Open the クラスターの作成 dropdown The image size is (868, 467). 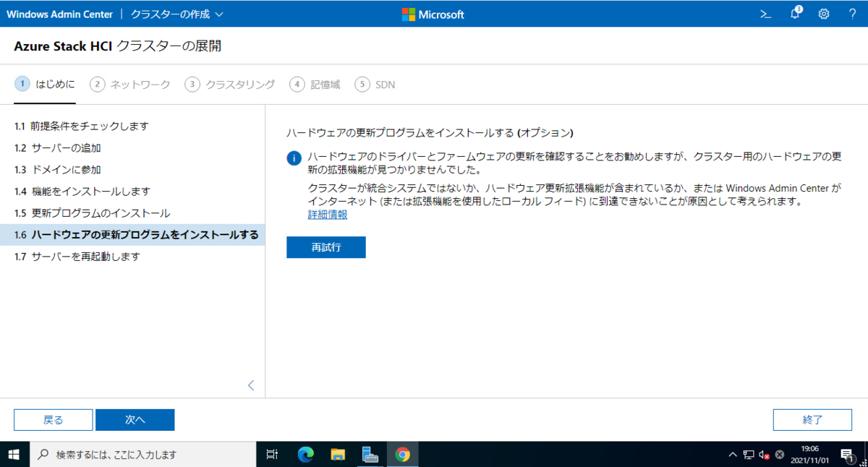[176, 14]
